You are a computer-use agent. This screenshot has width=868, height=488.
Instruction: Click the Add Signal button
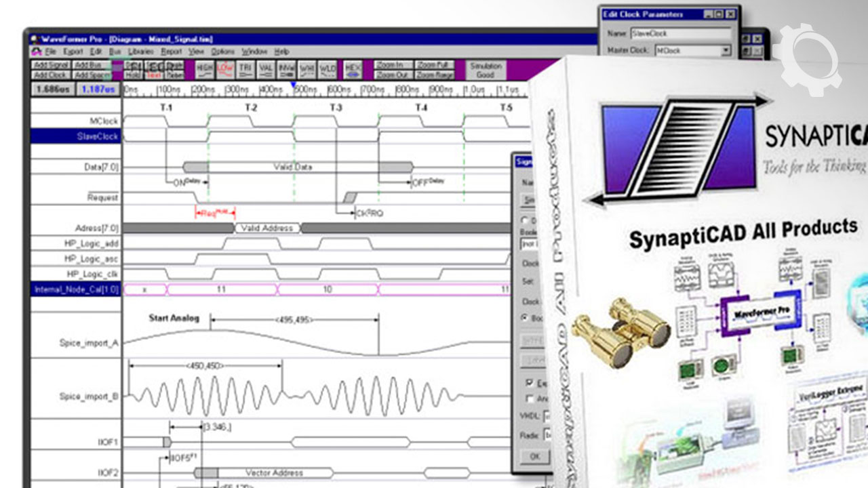point(50,65)
